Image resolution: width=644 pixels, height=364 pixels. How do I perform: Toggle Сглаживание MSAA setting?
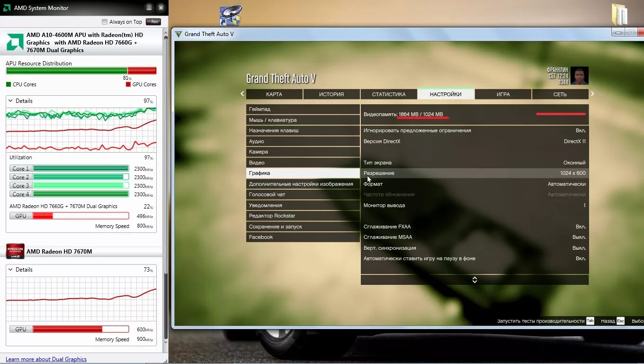click(x=474, y=237)
